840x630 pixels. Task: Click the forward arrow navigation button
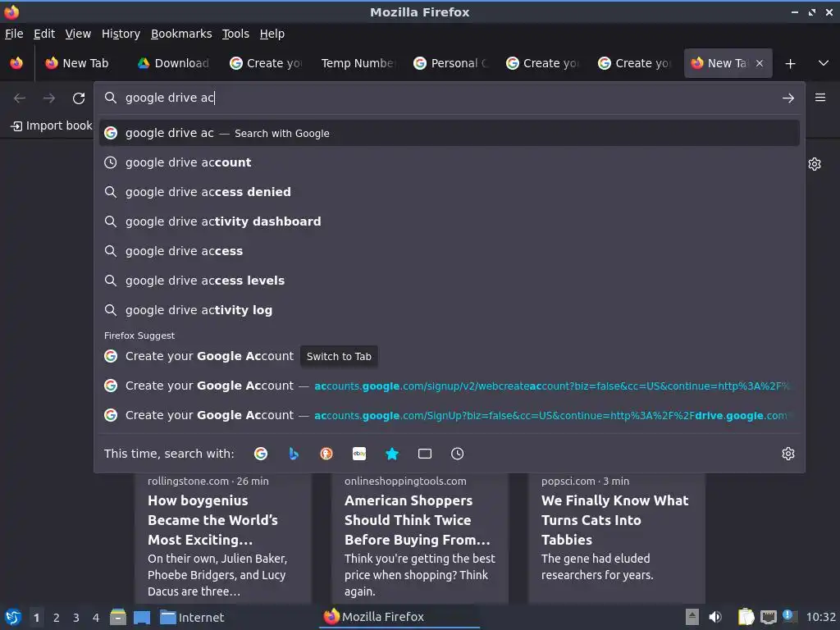pyautogui.click(x=49, y=98)
